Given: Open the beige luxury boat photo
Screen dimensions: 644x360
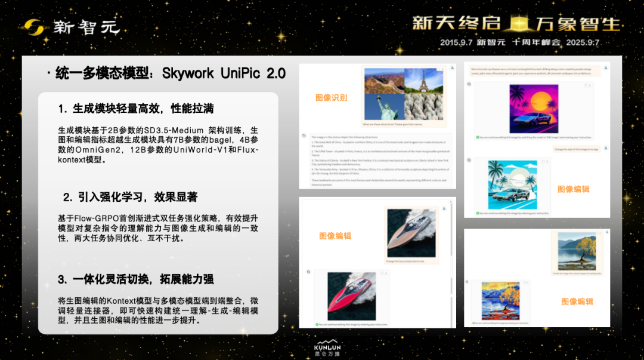Looking at the screenshot, I should click(411, 233).
